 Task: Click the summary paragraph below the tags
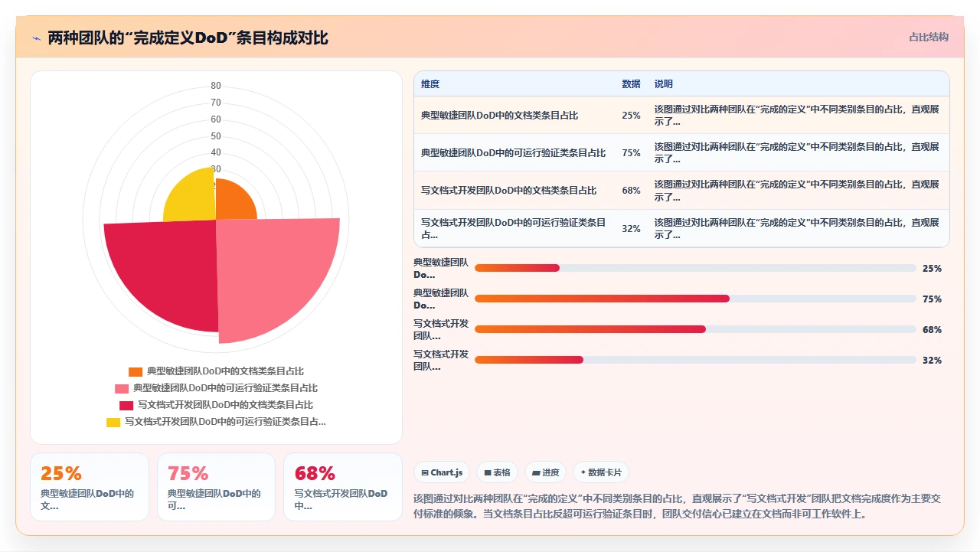coord(677,506)
